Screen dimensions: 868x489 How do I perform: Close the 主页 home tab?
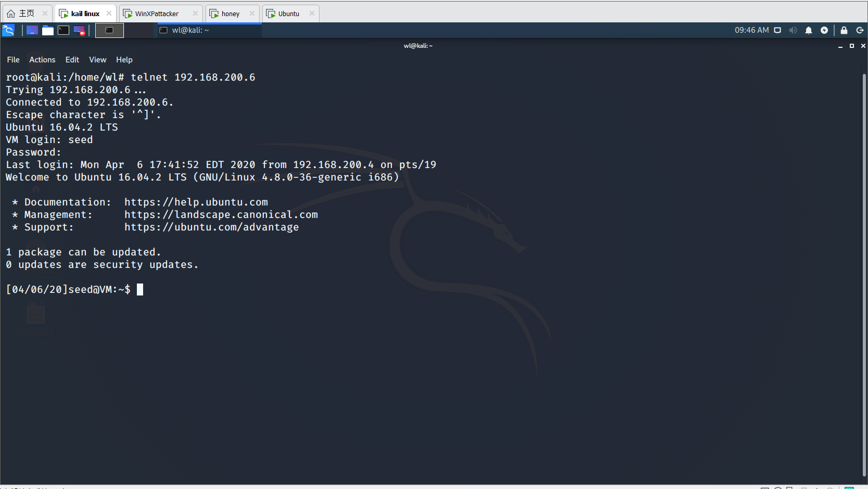click(45, 14)
